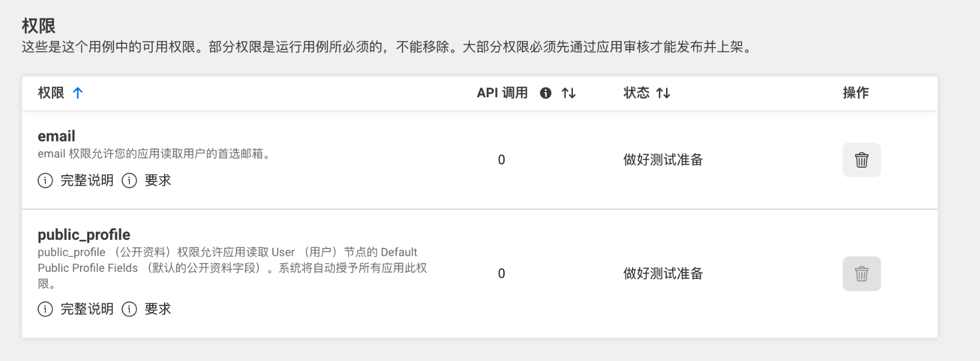
Task: Sort by API 调用 using arrows icon
Action: point(568,93)
